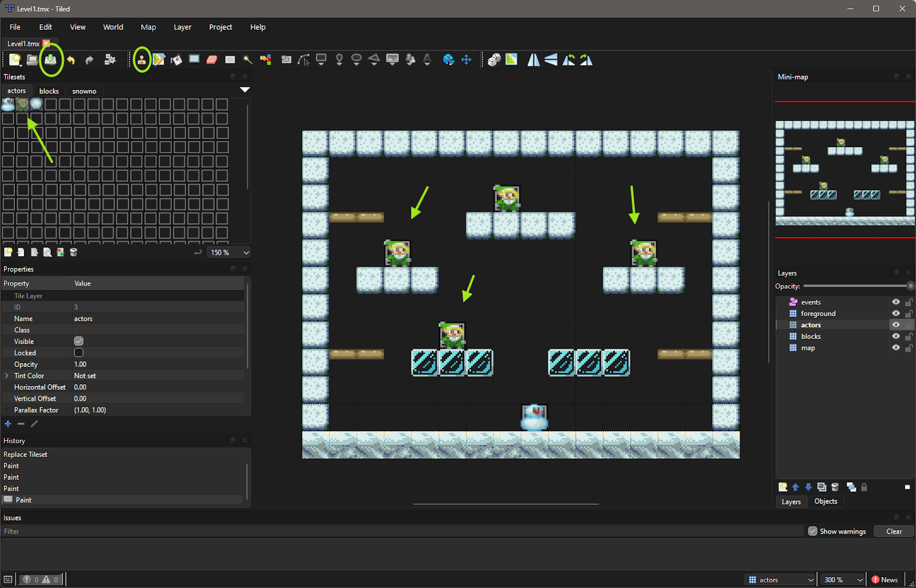The width and height of the screenshot is (916, 588).
Task: Click the New file toolbar icon
Action: click(15, 60)
